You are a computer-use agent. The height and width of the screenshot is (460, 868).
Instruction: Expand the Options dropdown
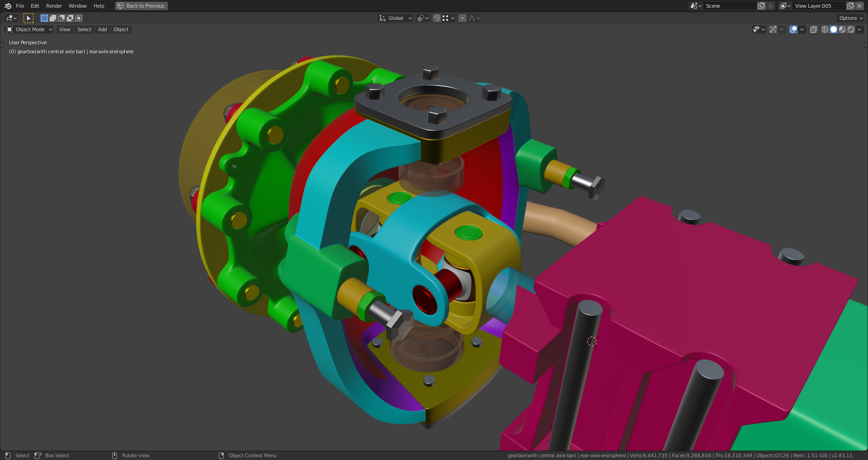coord(850,18)
